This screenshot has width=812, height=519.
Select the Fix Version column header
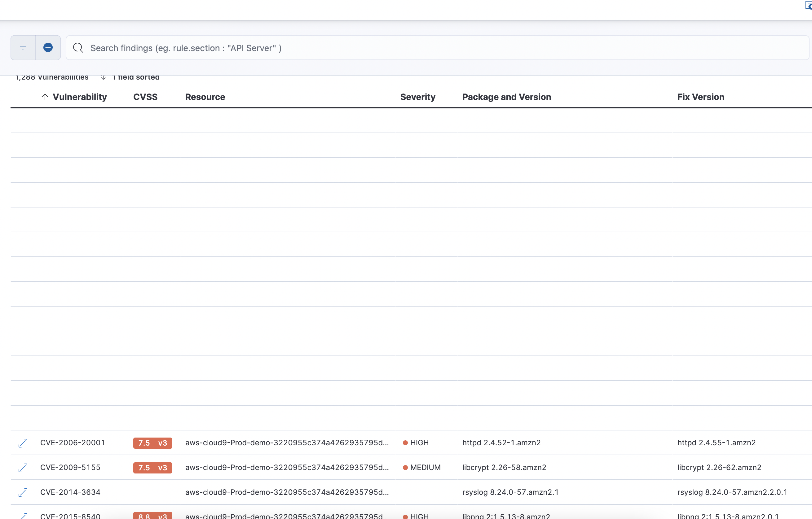point(700,97)
